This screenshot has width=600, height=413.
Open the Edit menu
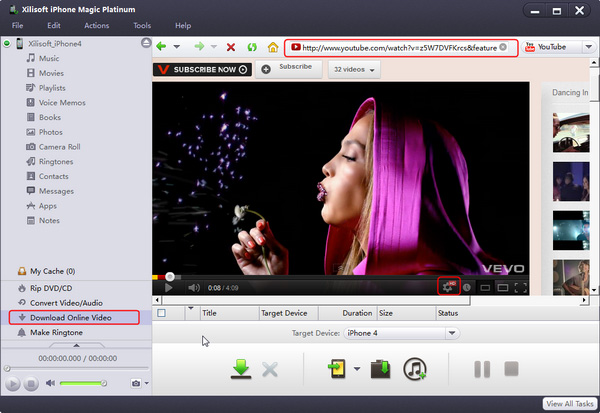point(54,25)
